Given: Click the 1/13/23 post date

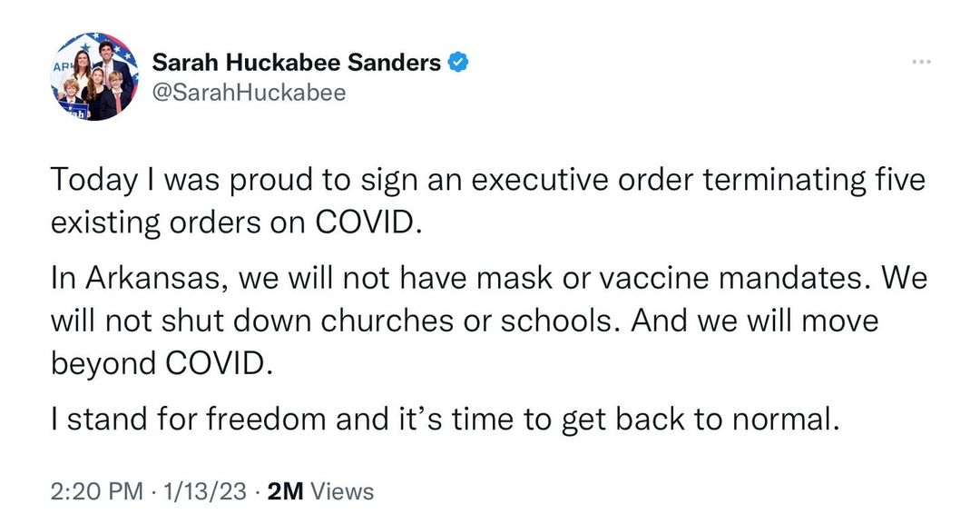Looking at the screenshot, I should (206, 491).
